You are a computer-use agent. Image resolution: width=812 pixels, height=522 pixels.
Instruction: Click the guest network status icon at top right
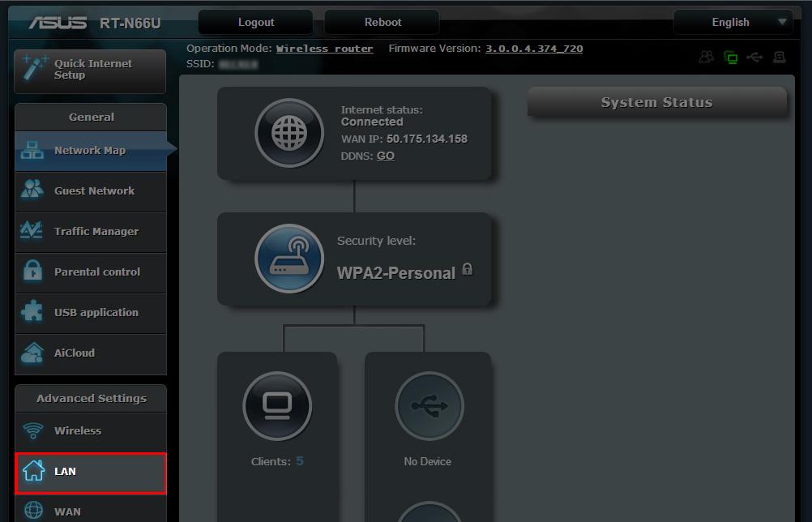click(x=707, y=57)
